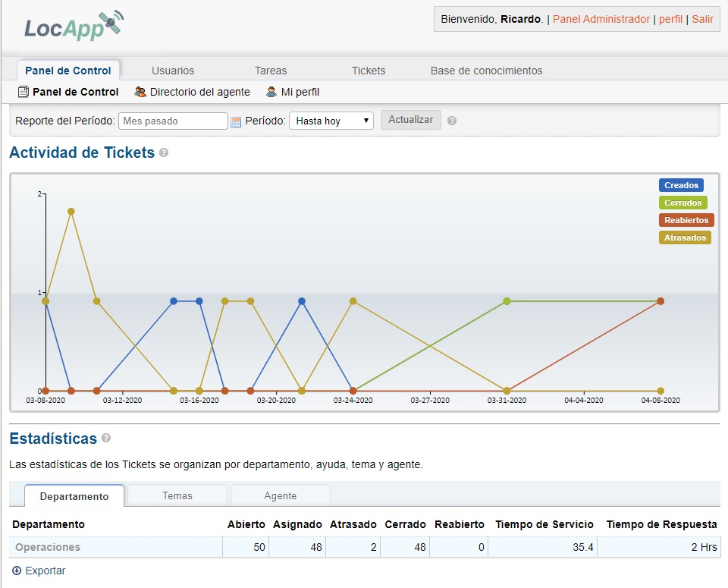Toggle the Creados series in legend

click(x=681, y=185)
